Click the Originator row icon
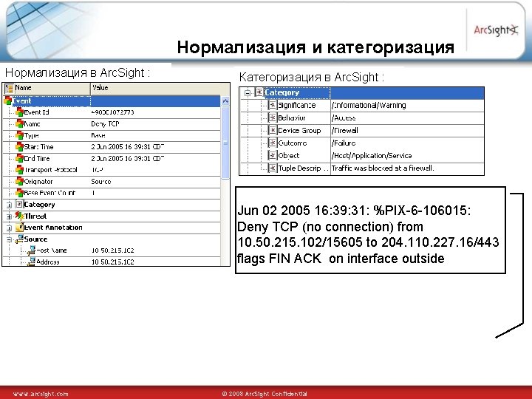 (x=19, y=181)
